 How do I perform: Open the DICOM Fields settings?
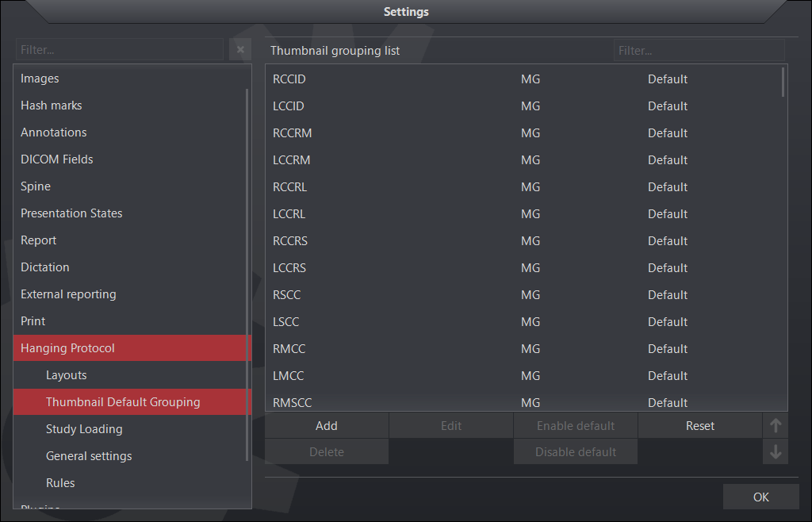tap(57, 159)
